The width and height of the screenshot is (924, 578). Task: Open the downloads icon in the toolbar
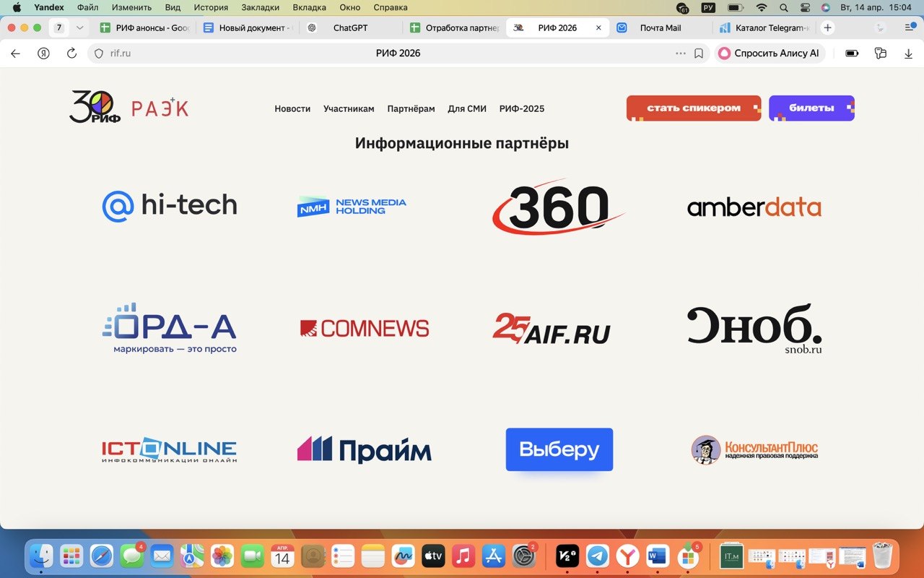click(908, 53)
